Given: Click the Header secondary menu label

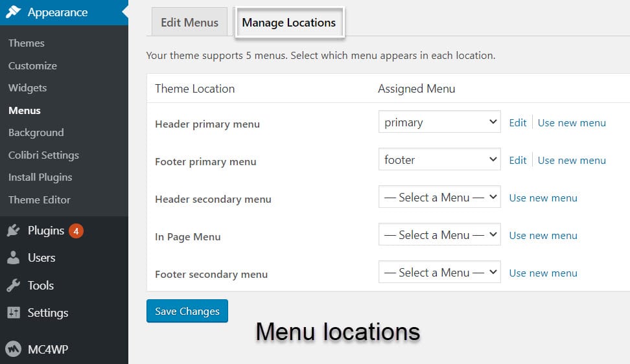Looking at the screenshot, I should (213, 199).
